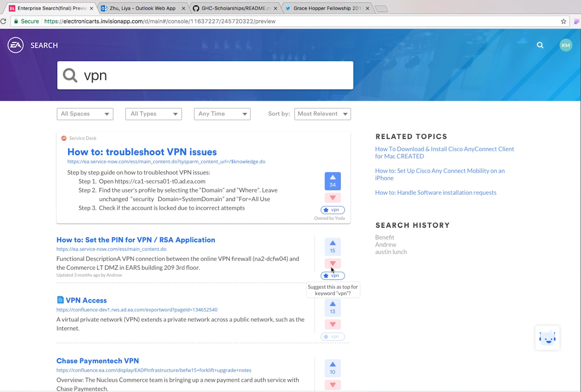Click the header search magnifier icon
Image resolution: width=581 pixels, height=392 pixels.
click(540, 45)
